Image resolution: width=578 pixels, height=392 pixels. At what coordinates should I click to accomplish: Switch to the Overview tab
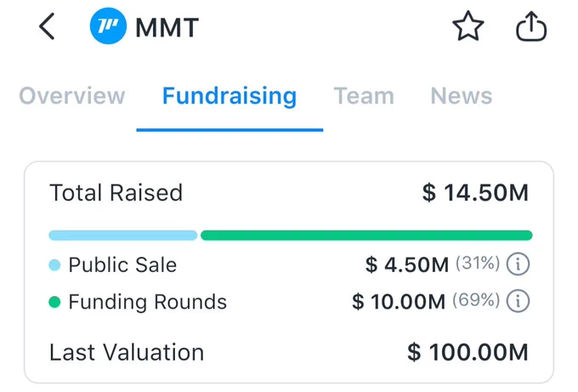click(x=72, y=96)
